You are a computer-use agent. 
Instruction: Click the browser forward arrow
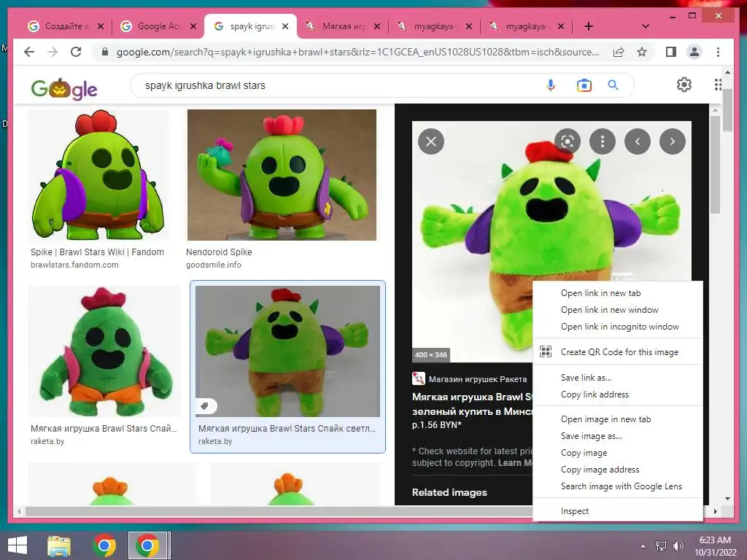tap(53, 52)
